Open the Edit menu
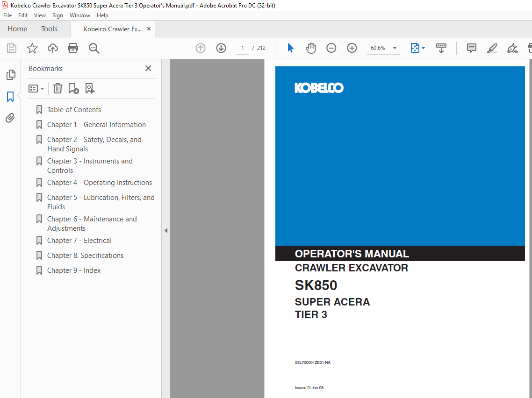 point(23,15)
